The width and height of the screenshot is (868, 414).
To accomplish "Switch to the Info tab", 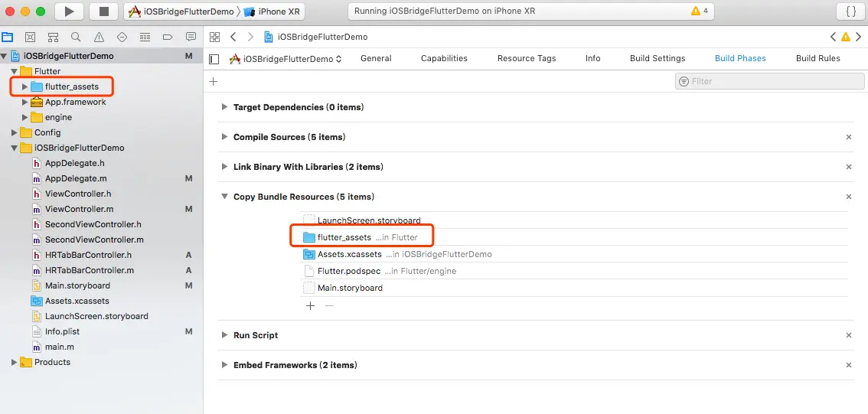I will tap(593, 58).
